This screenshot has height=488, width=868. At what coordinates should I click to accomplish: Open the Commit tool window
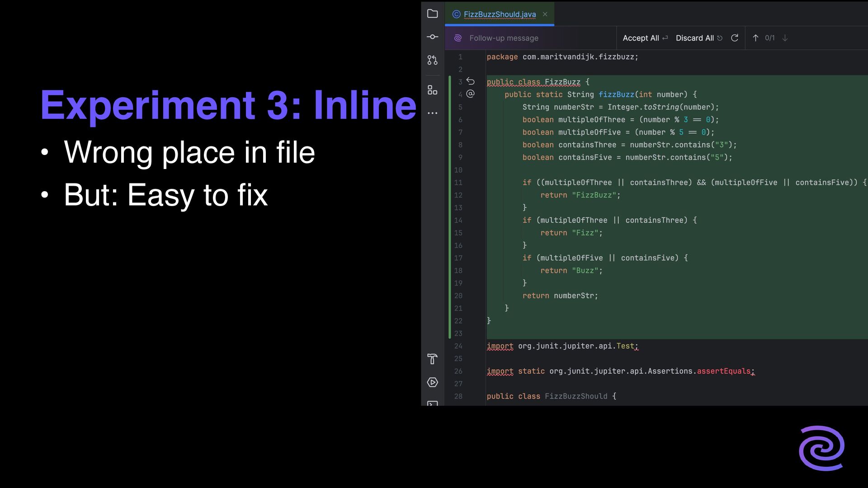pyautogui.click(x=432, y=37)
